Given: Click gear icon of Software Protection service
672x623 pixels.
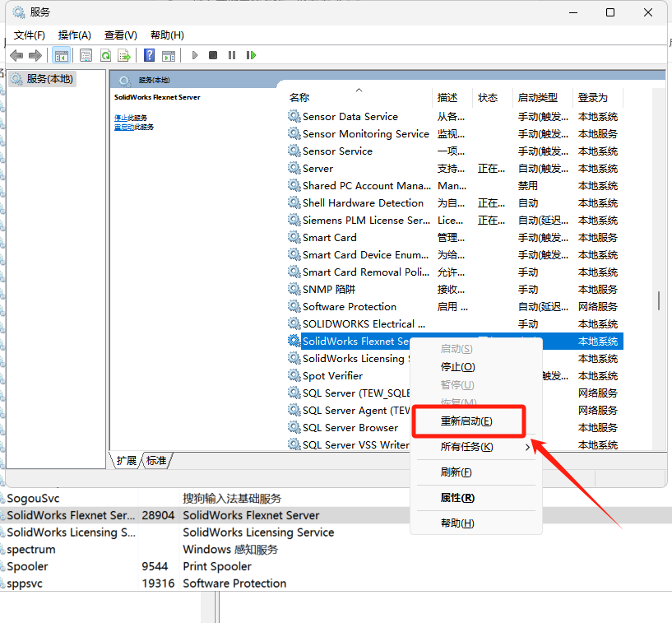Looking at the screenshot, I should click(x=294, y=306).
